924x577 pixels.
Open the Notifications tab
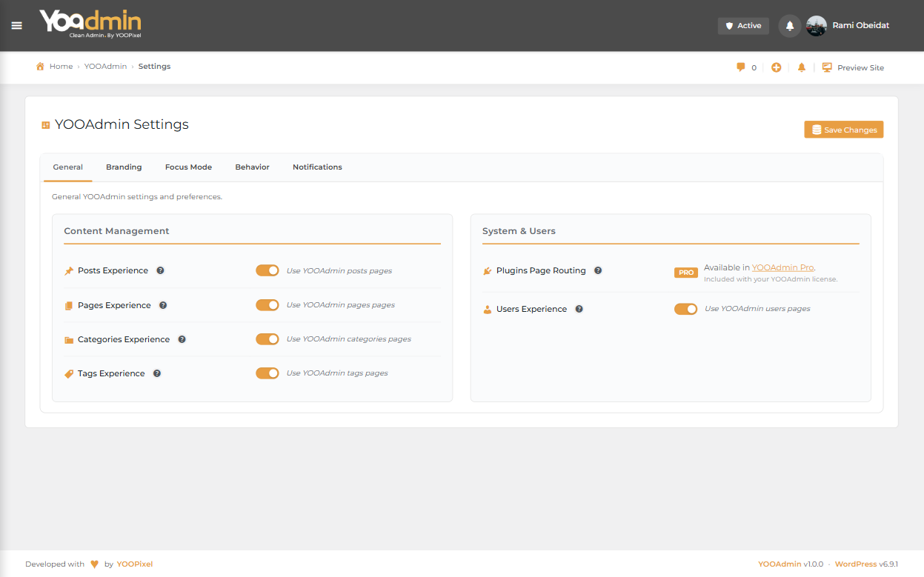coord(317,167)
